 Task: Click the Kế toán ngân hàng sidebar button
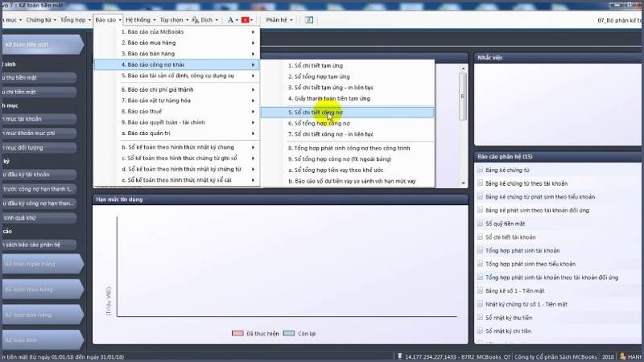(x=43, y=264)
